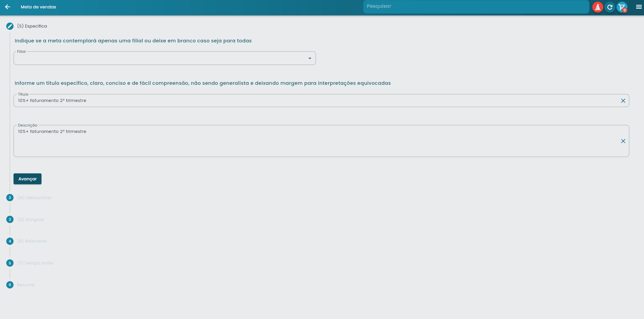
Task: Select step 5 (T) Tempo limite
Action: pos(35,263)
